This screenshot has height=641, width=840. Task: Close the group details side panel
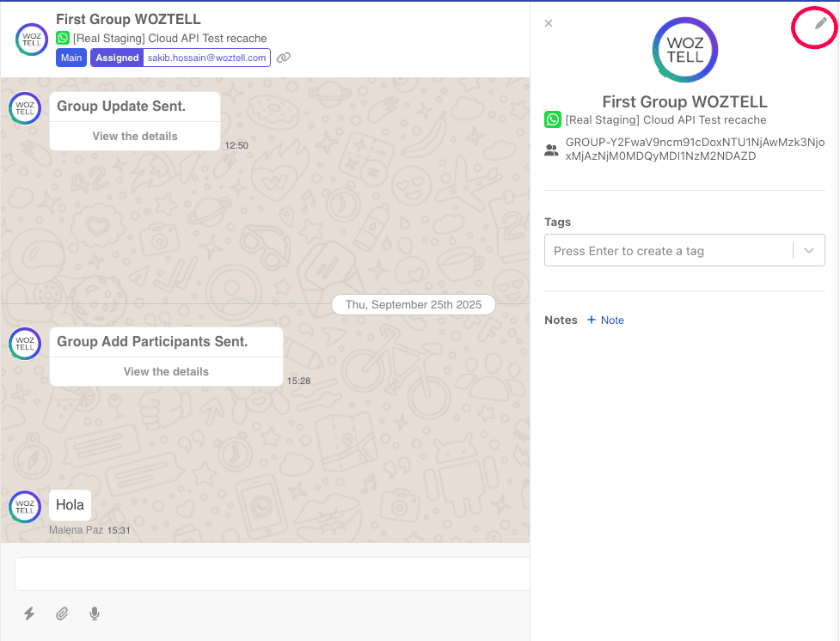pyautogui.click(x=549, y=23)
